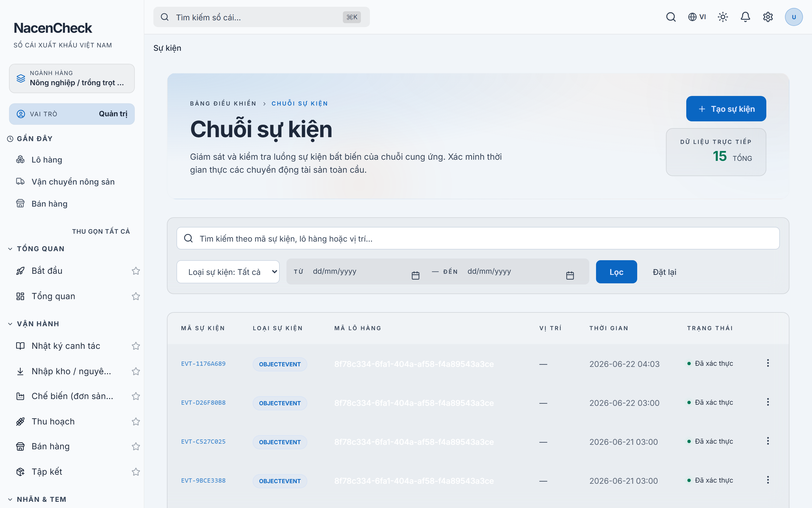Click THU GỌN TẤT CẢ link
The image size is (812, 508).
pyautogui.click(x=101, y=231)
